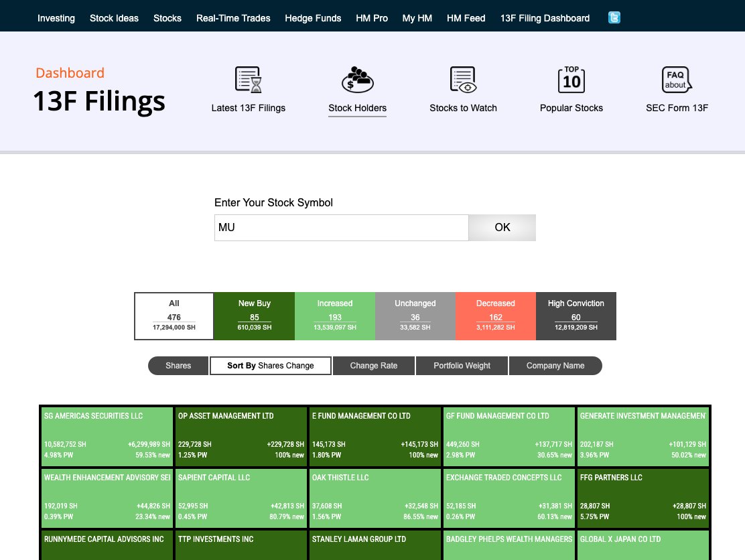Open Oak Thistle LLC tile

[x=375, y=498]
